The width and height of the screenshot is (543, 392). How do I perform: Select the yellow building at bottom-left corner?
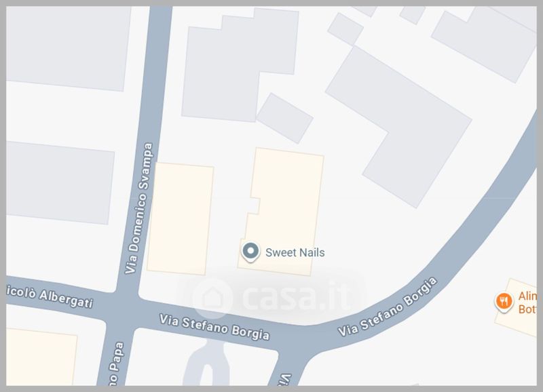[x=41, y=357]
